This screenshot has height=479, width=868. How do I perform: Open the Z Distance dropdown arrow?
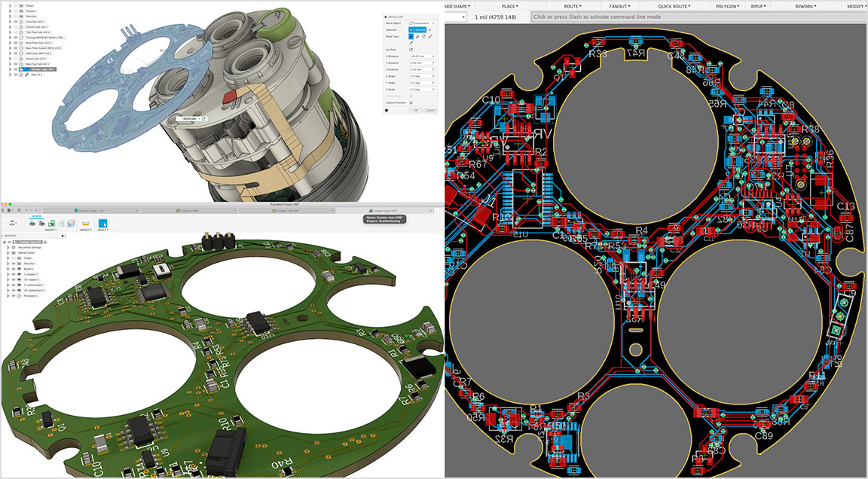click(x=433, y=70)
